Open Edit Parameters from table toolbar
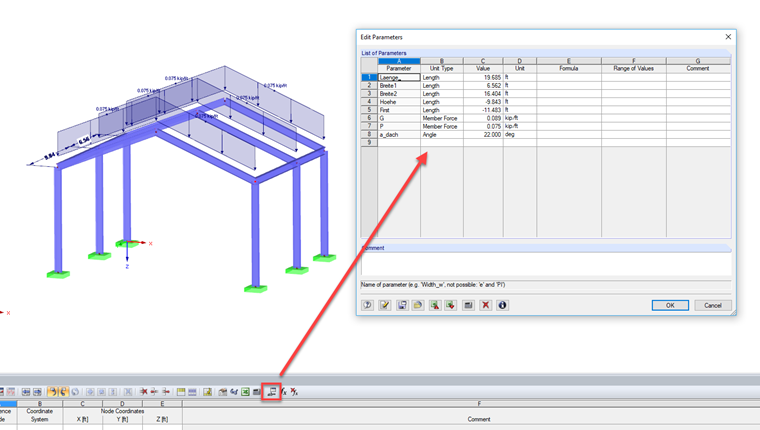Image resolution: width=760 pixels, height=430 pixels. pyautogui.click(x=271, y=392)
